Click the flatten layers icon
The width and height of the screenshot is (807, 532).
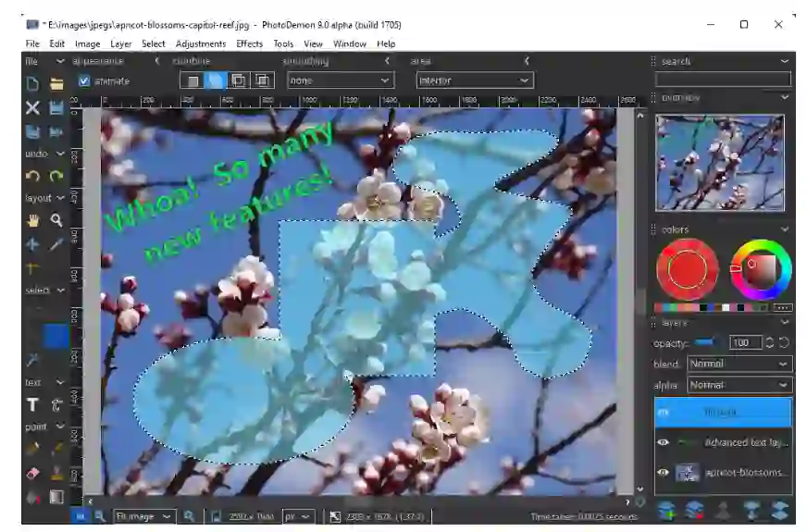[x=780, y=511]
